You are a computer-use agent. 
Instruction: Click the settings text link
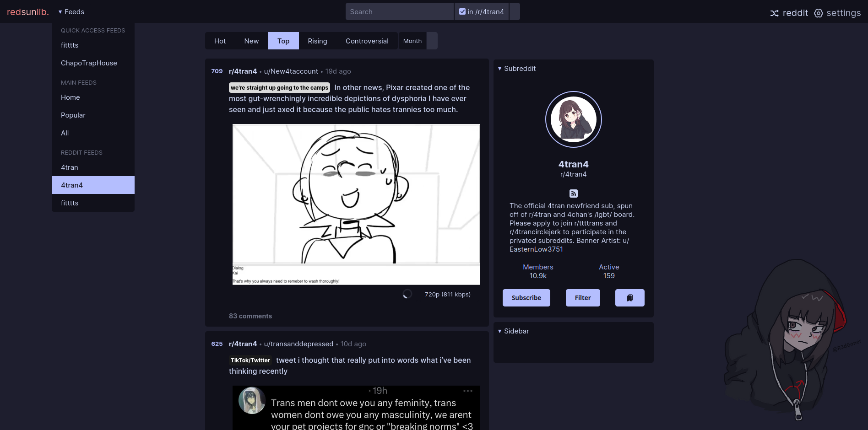843,13
